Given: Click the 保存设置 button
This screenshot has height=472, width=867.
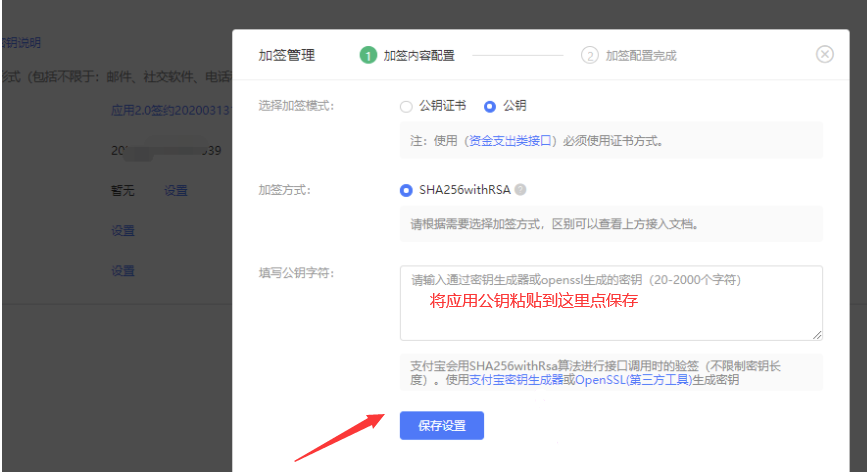Looking at the screenshot, I should 442,426.
